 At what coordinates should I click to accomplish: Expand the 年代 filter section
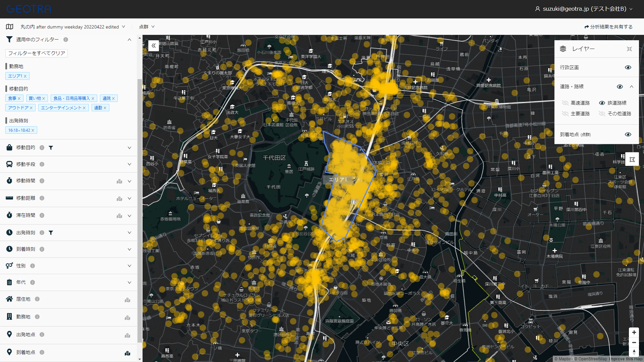[x=129, y=283]
